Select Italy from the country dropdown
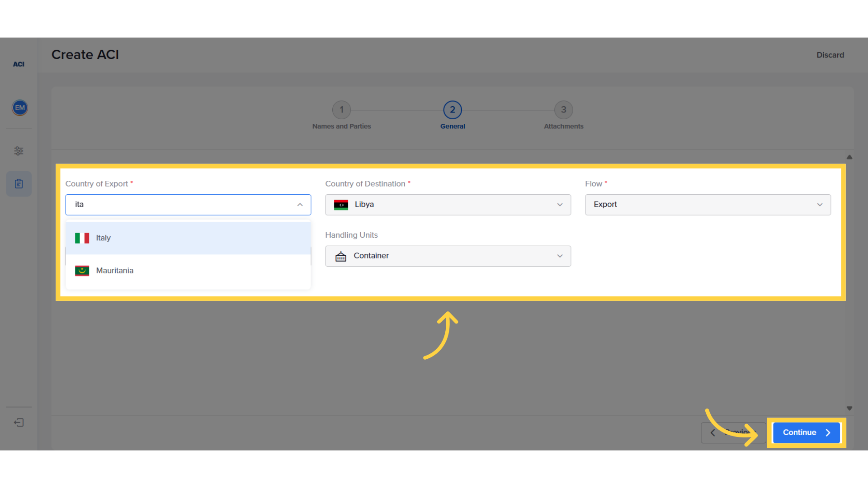Viewport: 868px width, 488px height. 188,237
